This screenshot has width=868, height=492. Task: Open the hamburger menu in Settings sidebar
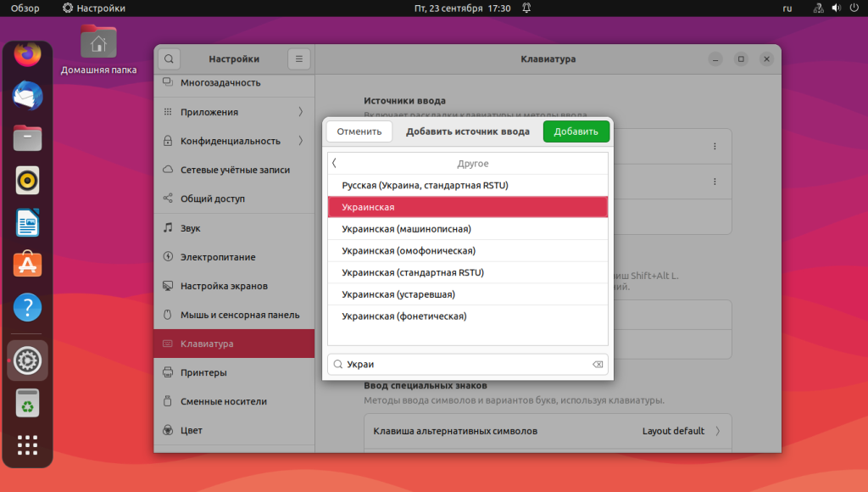(x=299, y=59)
